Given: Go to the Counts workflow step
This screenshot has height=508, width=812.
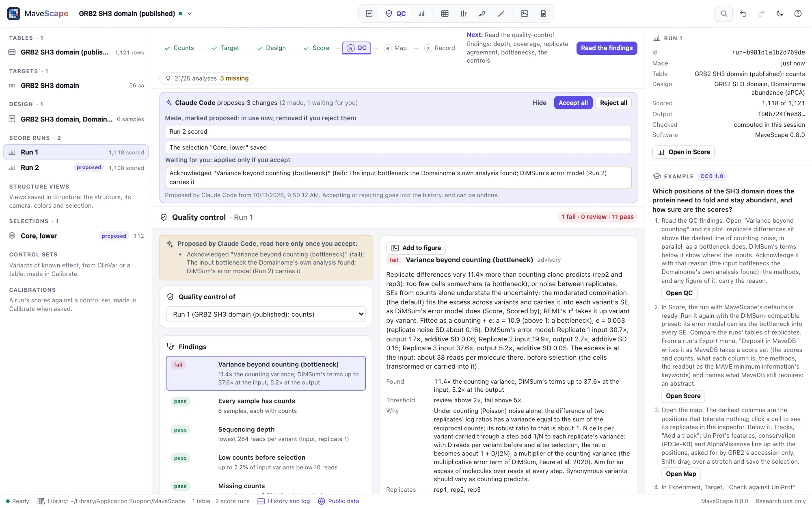Looking at the screenshot, I should coord(179,48).
